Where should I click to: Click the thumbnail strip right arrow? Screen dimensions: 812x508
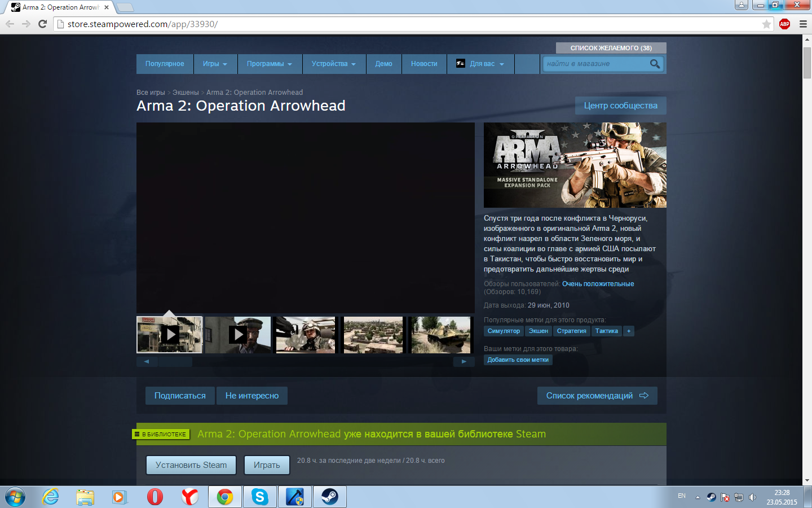464,362
